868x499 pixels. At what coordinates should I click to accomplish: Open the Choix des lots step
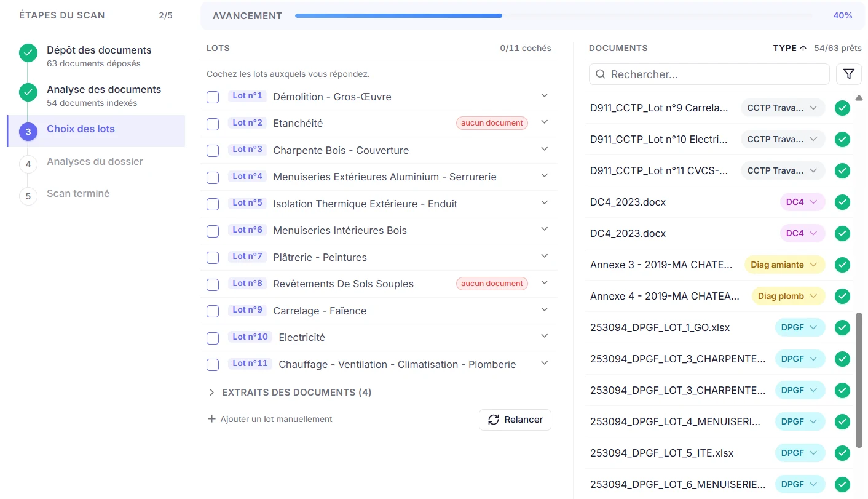pos(96,131)
